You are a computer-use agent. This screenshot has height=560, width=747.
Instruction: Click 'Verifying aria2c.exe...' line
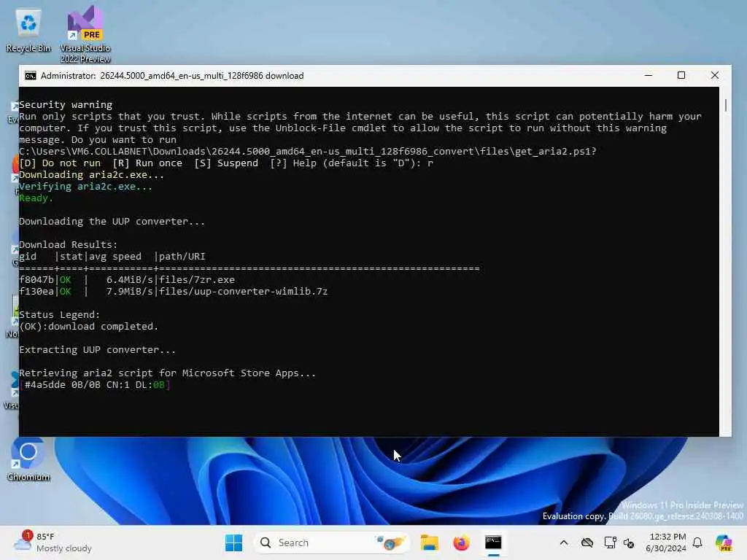[86, 187]
